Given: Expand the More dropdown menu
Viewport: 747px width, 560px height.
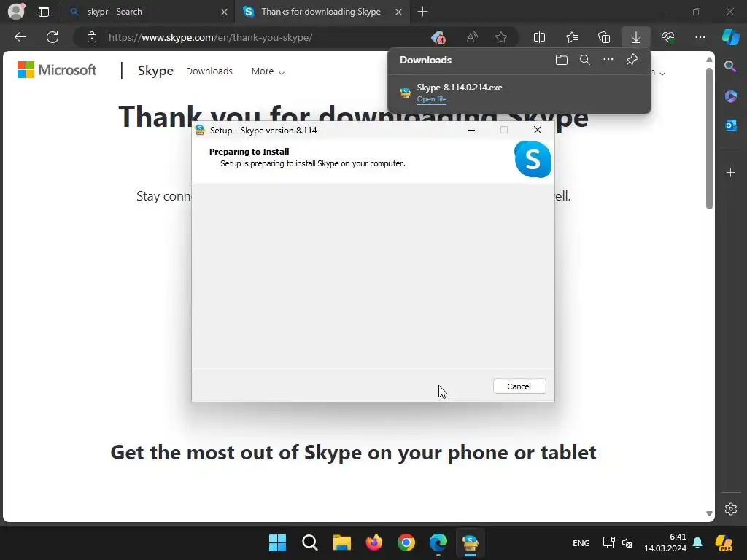Looking at the screenshot, I should point(268,71).
